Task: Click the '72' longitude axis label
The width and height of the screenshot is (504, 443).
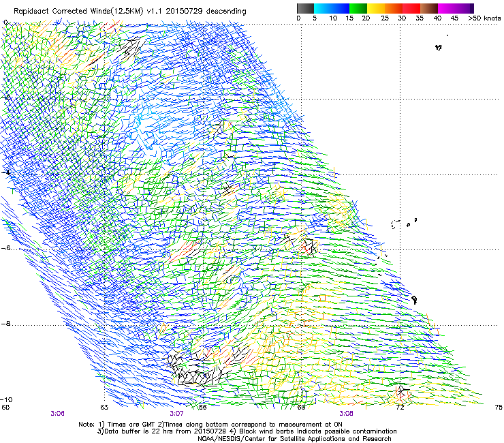Action: pos(400,408)
